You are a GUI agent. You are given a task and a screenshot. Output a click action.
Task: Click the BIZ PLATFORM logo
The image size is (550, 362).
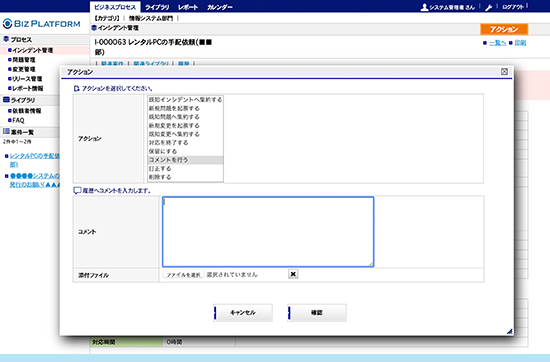(42, 24)
